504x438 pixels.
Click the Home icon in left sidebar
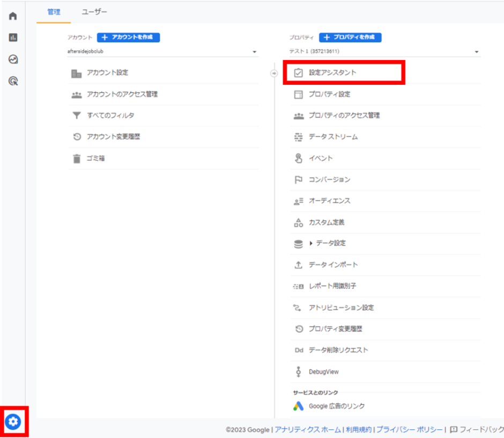13,16
